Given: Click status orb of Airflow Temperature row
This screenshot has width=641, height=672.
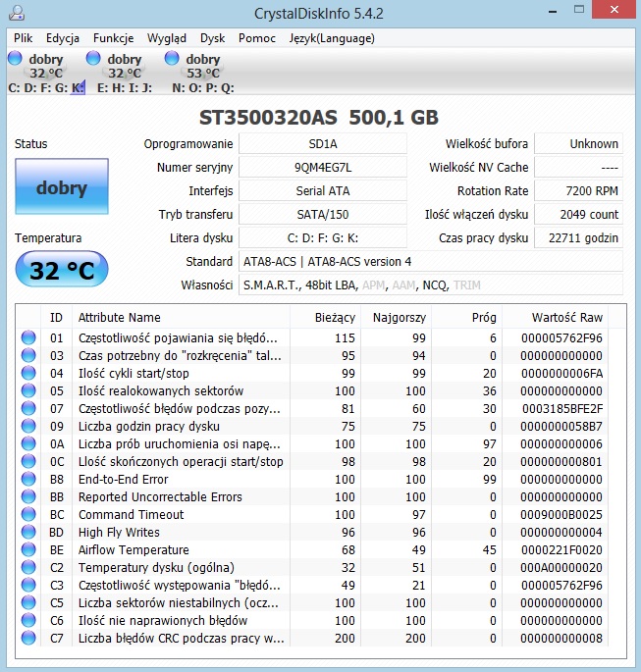Looking at the screenshot, I should (28, 549).
